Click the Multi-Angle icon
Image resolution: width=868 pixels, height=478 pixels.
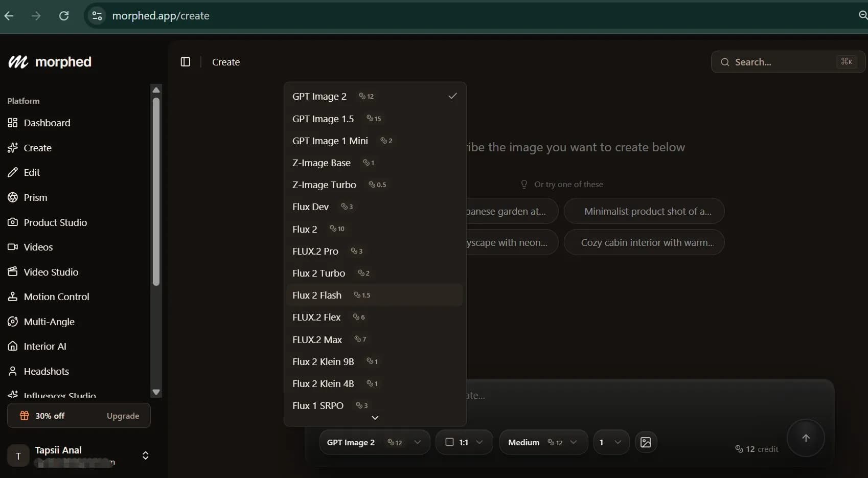[13, 322]
